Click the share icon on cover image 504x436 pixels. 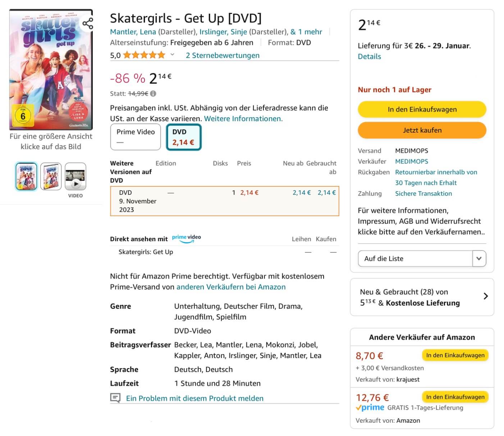(x=87, y=23)
